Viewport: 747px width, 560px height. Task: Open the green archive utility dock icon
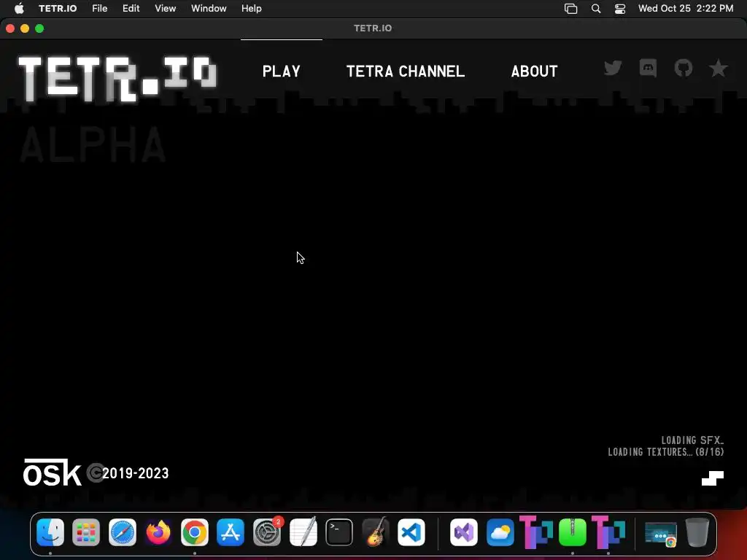[572, 532]
